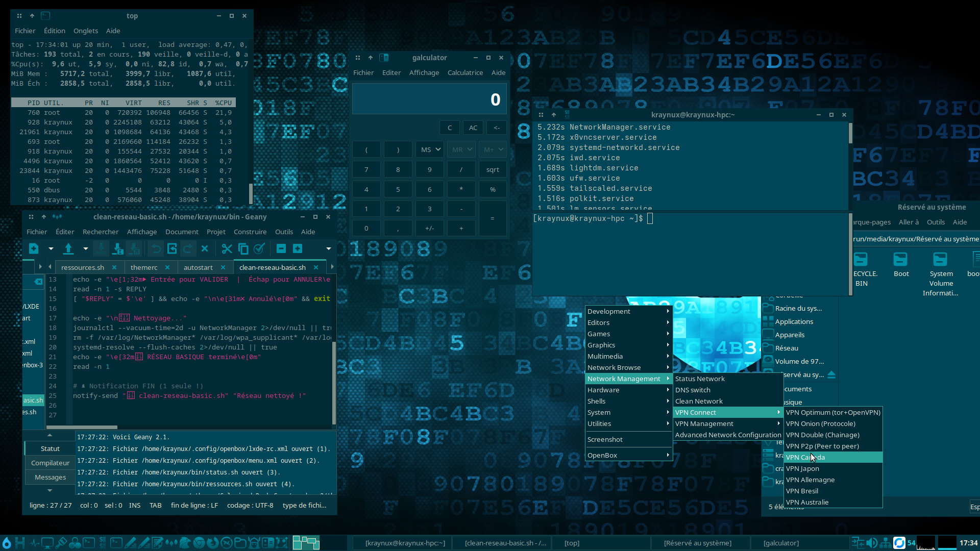Click the zoom in plus icon in Geany
The height and width of the screenshot is (551, 980).
[x=298, y=248]
